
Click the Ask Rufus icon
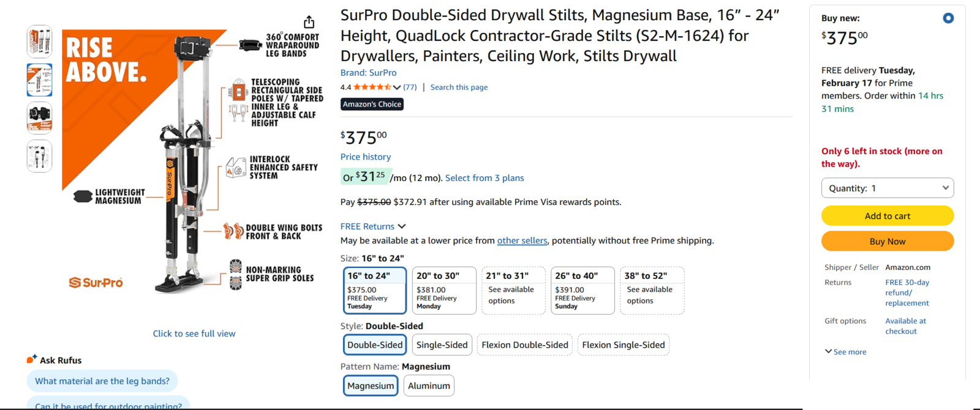tap(31, 359)
